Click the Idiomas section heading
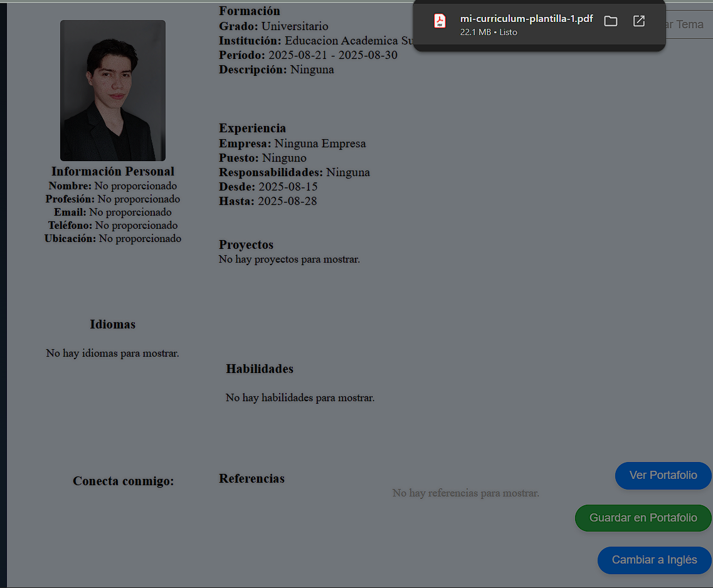The height and width of the screenshot is (588, 713). 113,325
